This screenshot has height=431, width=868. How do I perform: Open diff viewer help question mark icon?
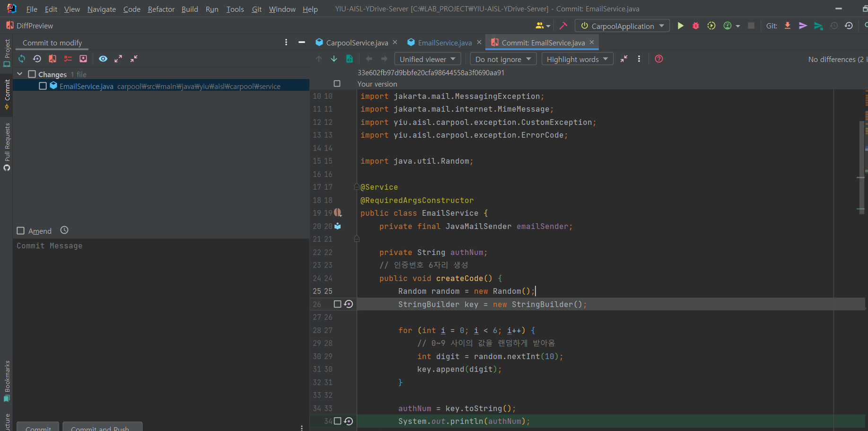coord(658,59)
